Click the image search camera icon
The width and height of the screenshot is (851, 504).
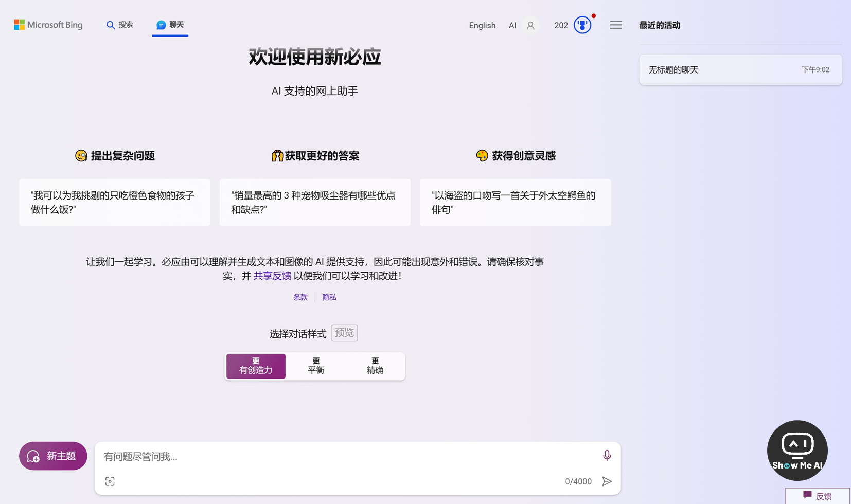pyautogui.click(x=110, y=481)
